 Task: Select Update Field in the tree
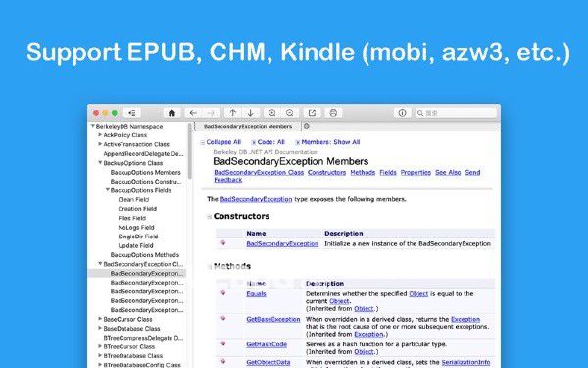tap(135, 245)
